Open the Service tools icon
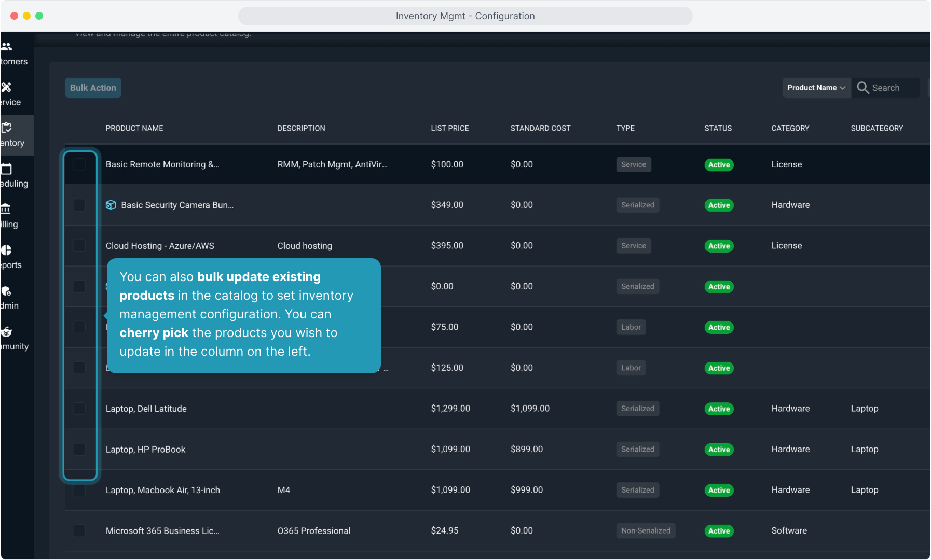Image resolution: width=931 pixels, height=560 pixels. pos(7,87)
